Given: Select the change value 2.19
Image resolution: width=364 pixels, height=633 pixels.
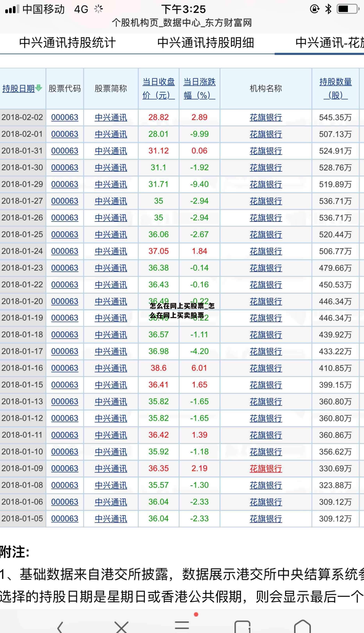Looking at the screenshot, I should [199, 468].
